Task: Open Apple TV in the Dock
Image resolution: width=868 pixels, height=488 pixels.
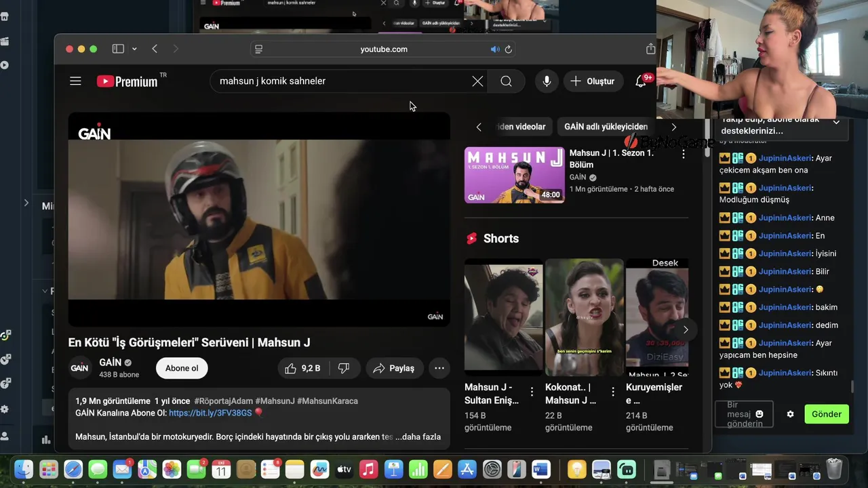Action: pos(344,469)
